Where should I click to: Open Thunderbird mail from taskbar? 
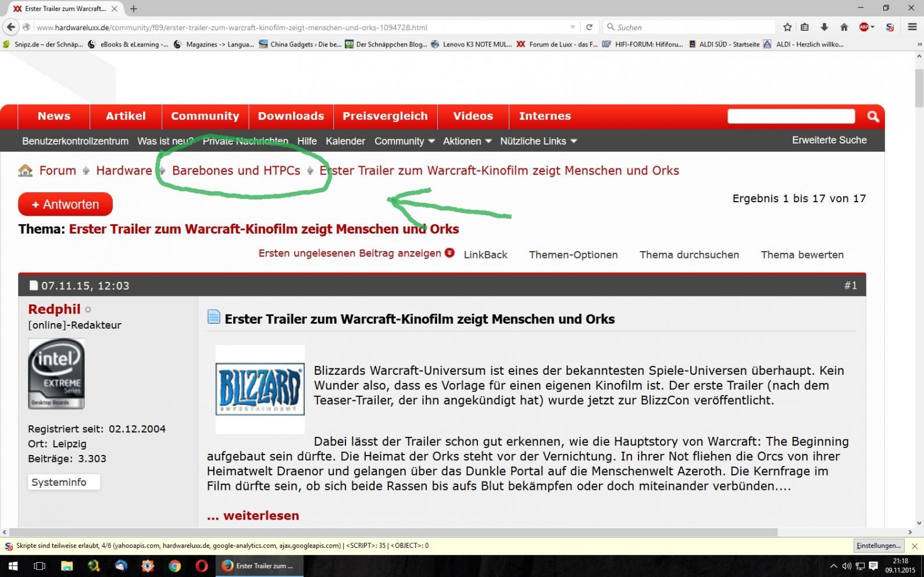121,566
